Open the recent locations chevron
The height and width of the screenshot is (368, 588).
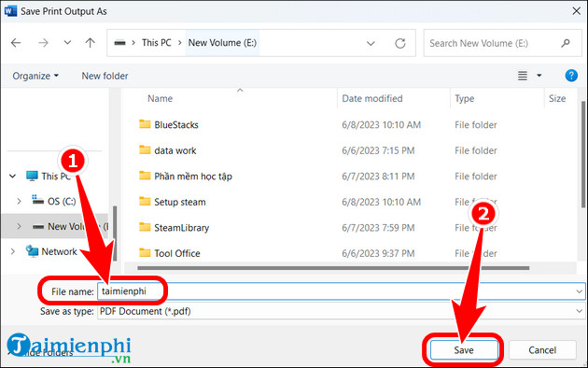67,43
